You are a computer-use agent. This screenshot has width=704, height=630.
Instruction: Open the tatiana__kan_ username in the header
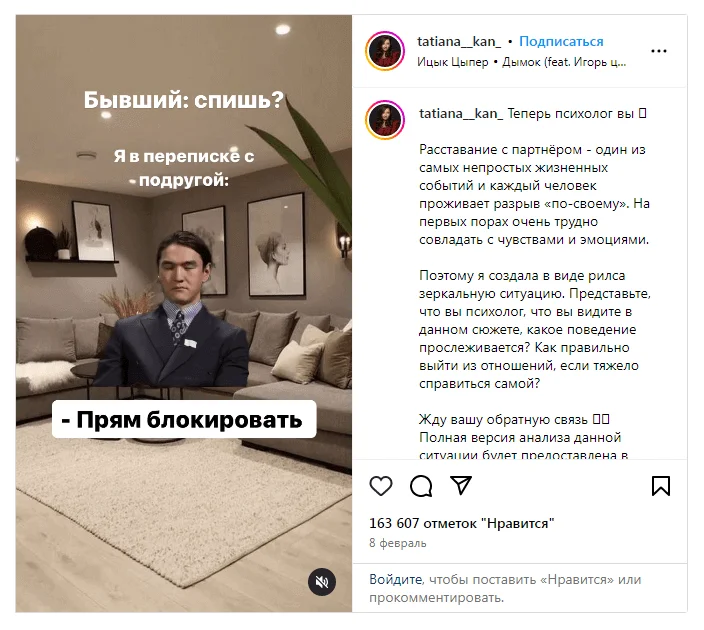[x=459, y=42]
